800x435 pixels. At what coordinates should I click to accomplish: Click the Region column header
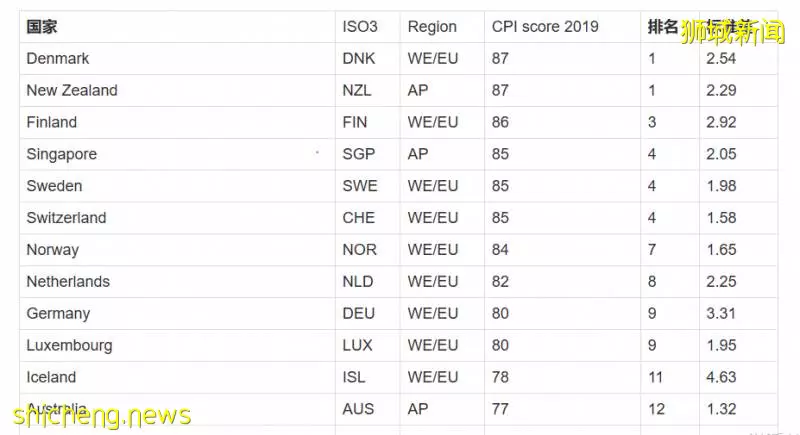coord(442,27)
